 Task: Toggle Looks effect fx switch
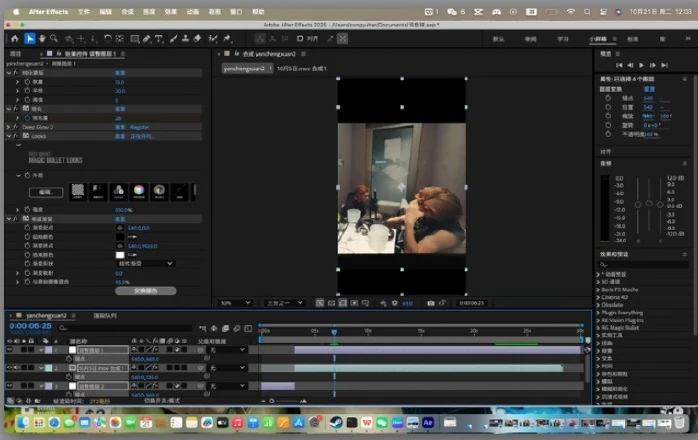pyautogui.click(x=16, y=136)
